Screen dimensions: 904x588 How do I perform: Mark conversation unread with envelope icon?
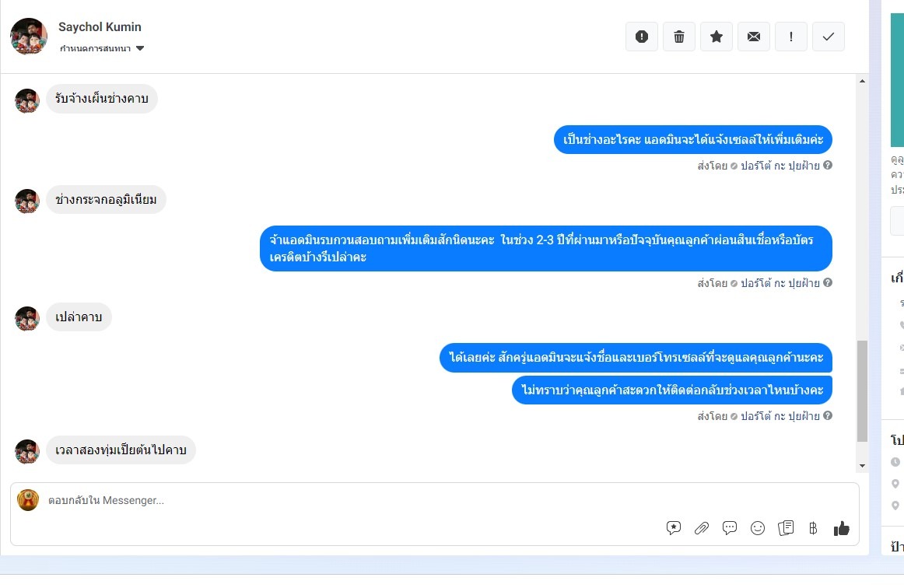point(754,37)
